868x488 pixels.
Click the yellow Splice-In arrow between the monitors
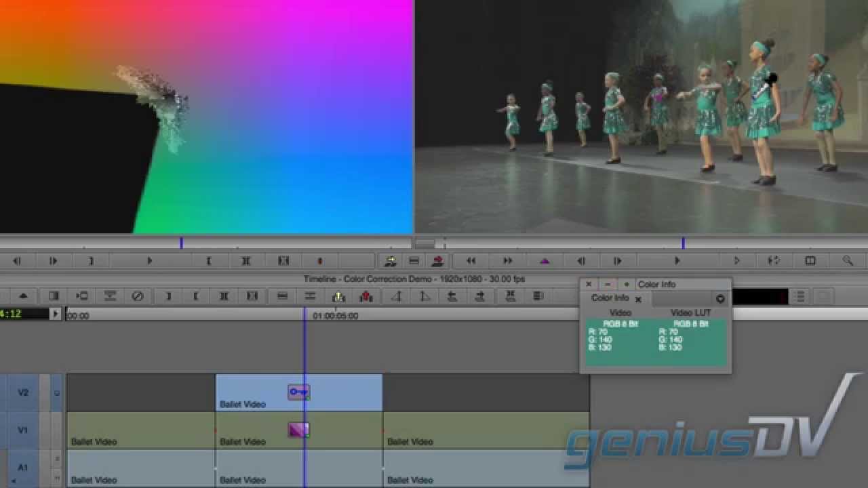[391, 261]
